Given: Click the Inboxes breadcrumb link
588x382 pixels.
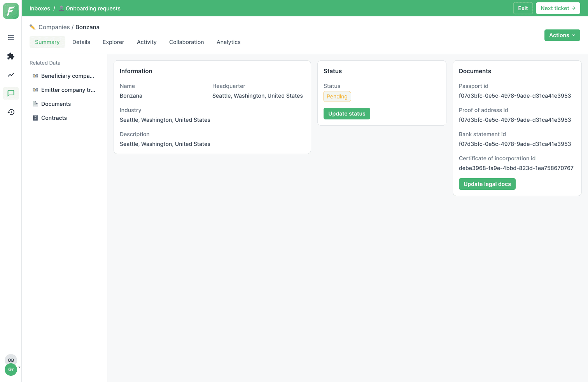Looking at the screenshot, I should 40,8.
